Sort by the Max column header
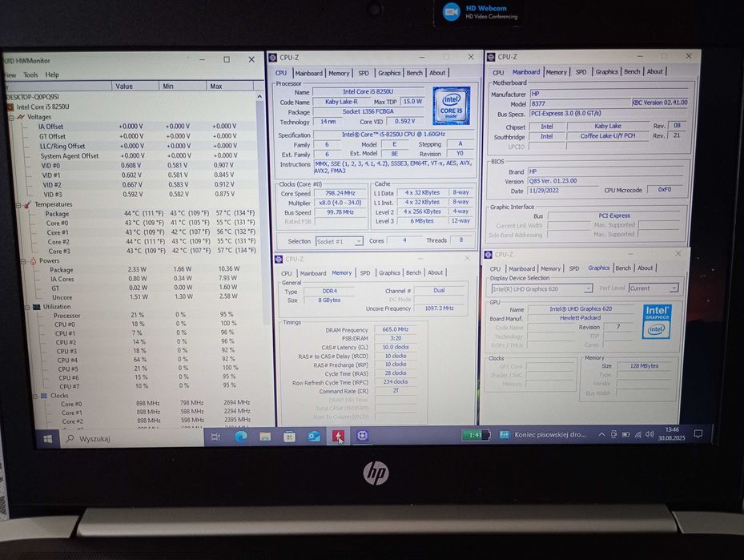The height and width of the screenshot is (560, 744). [230, 86]
